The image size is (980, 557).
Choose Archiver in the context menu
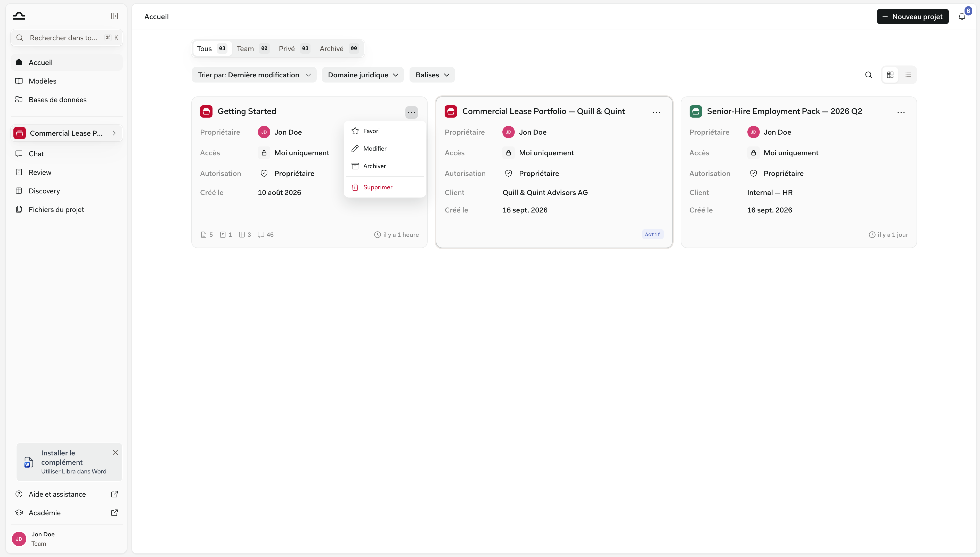(x=385, y=166)
